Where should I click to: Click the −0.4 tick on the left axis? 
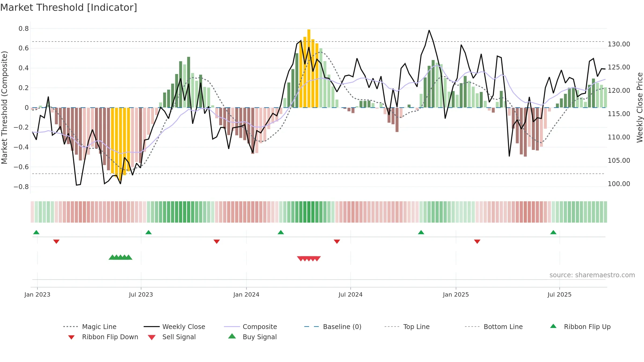tap(21, 147)
